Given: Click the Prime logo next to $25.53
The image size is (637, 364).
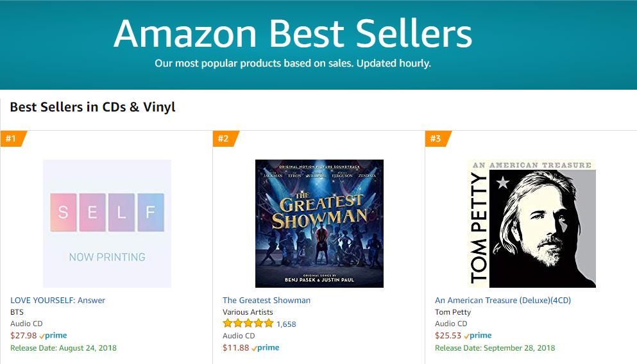Looking at the screenshot, I should (x=478, y=336).
